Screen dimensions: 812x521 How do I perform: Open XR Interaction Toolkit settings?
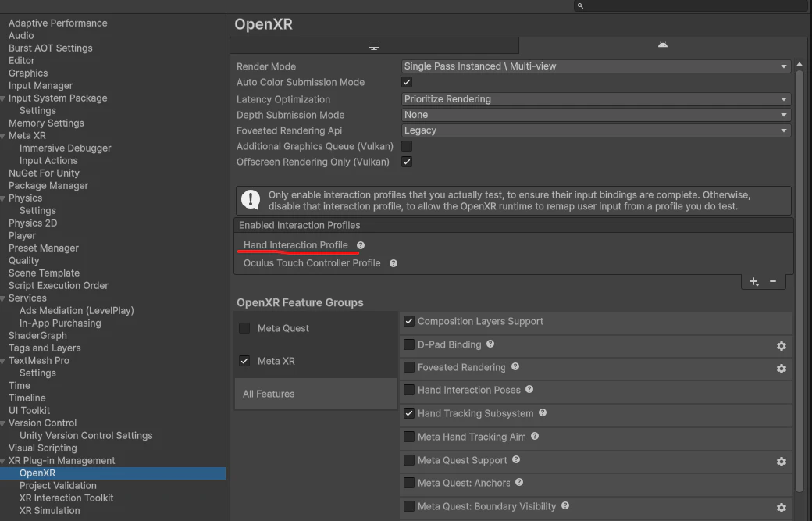point(66,498)
